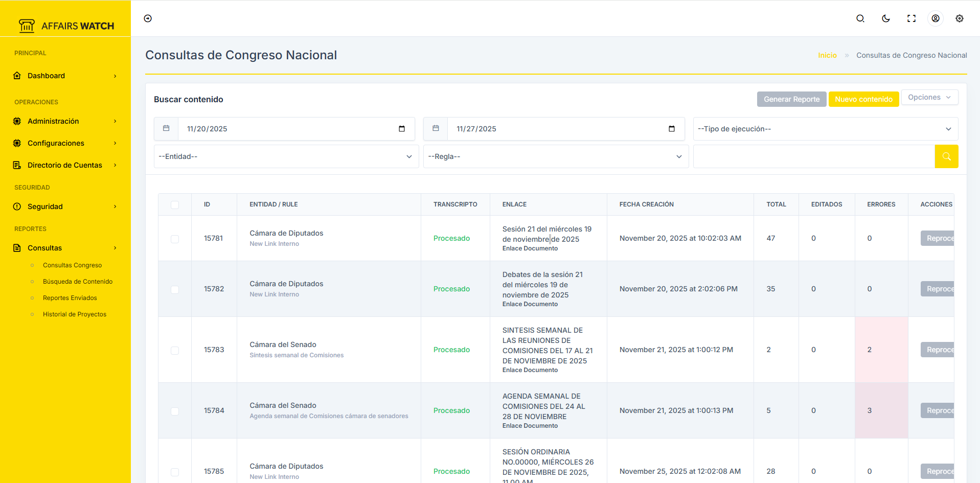
Task: Open the settings gear icon
Action: click(x=960, y=18)
